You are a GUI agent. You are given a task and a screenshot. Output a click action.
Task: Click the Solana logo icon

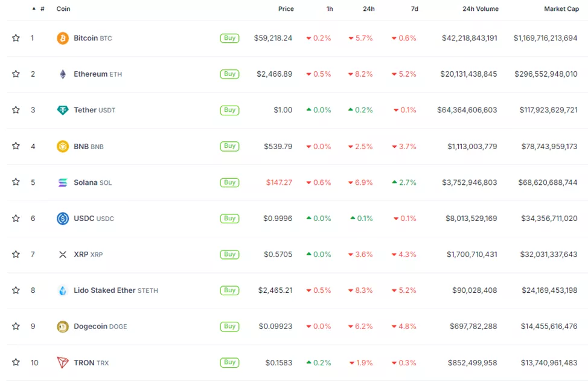coord(63,182)
